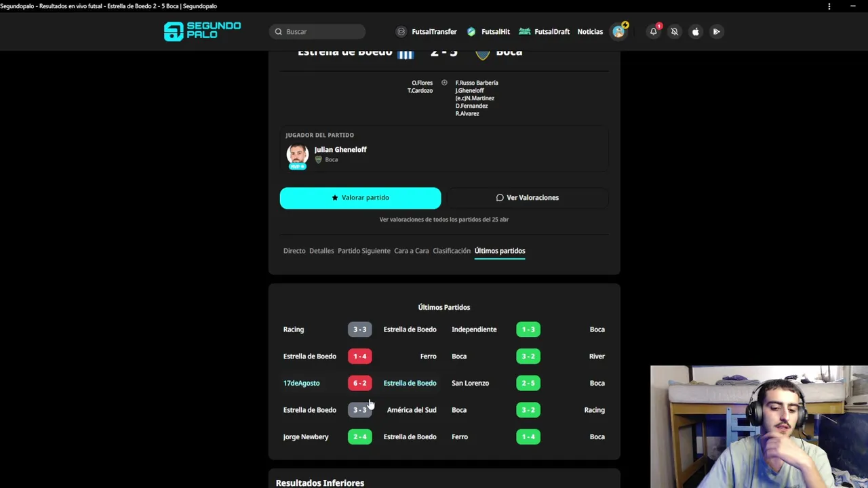The height and width of the screenshot is (488, 868).
Task: Open Ferro 1-4 Boca result badge
Action: coord(528,437)
